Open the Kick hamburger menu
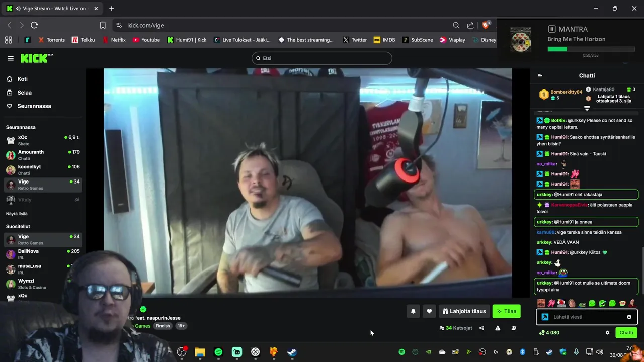 coord(11,58)
